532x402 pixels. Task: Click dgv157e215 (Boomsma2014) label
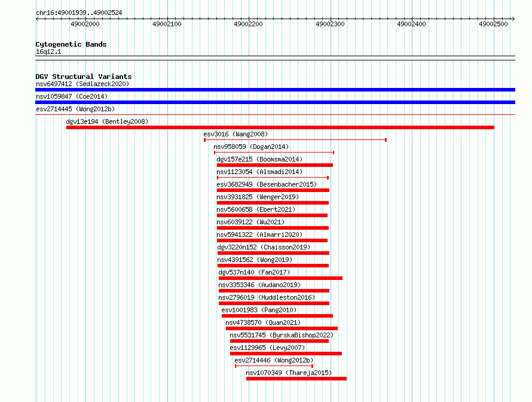tap(259, 159)
